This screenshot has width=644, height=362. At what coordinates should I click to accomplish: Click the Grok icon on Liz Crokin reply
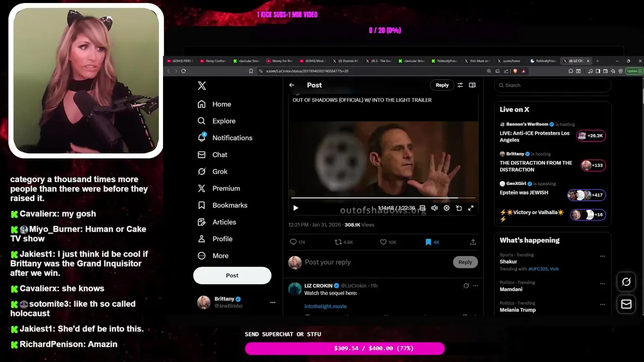coord(466,286)
